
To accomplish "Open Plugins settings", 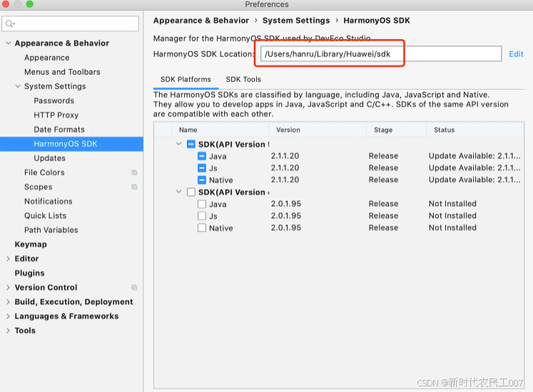I will (29, 273).
